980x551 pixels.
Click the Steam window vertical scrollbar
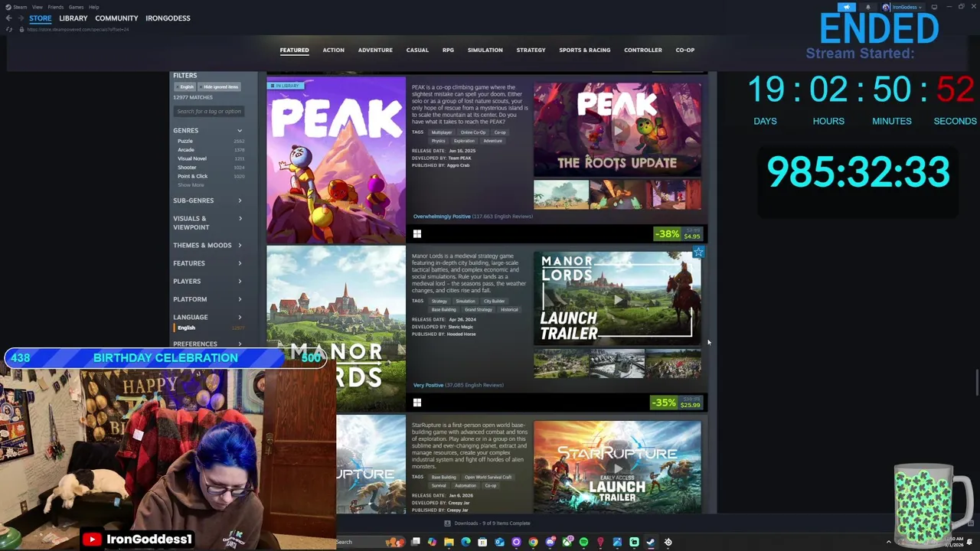(x=976, y=383)
